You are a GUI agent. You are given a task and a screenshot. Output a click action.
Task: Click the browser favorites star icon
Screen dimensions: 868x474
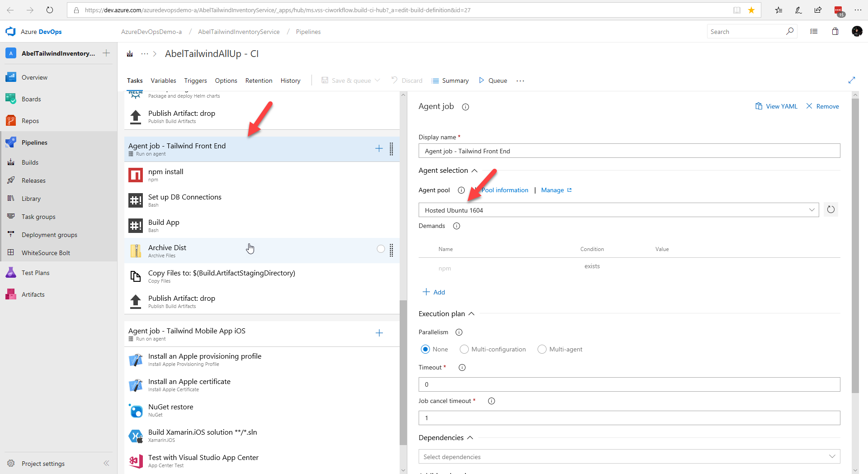click(751, 10)
